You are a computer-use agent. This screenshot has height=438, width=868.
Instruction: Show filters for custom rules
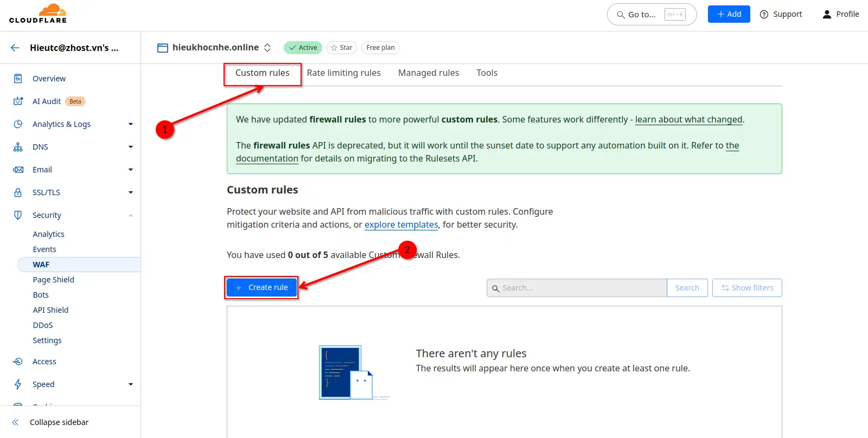point(747,288)
